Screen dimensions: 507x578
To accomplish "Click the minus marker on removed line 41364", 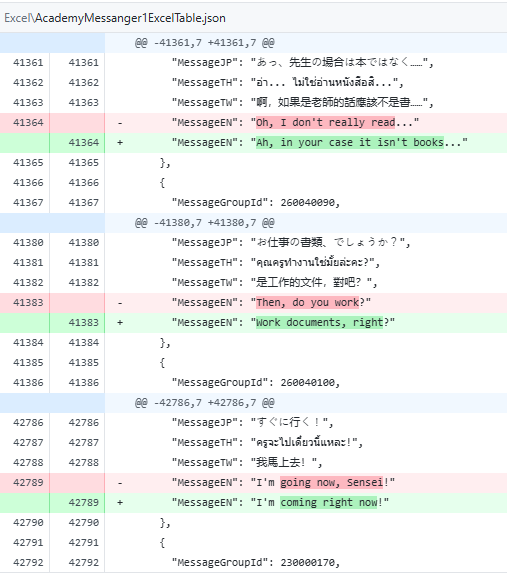I will [120, 123].
